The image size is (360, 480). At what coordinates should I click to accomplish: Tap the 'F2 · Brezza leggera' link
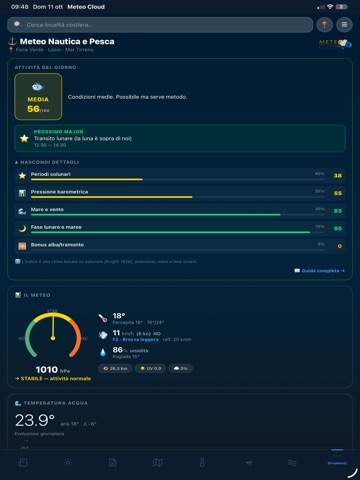tap(135, 339)
